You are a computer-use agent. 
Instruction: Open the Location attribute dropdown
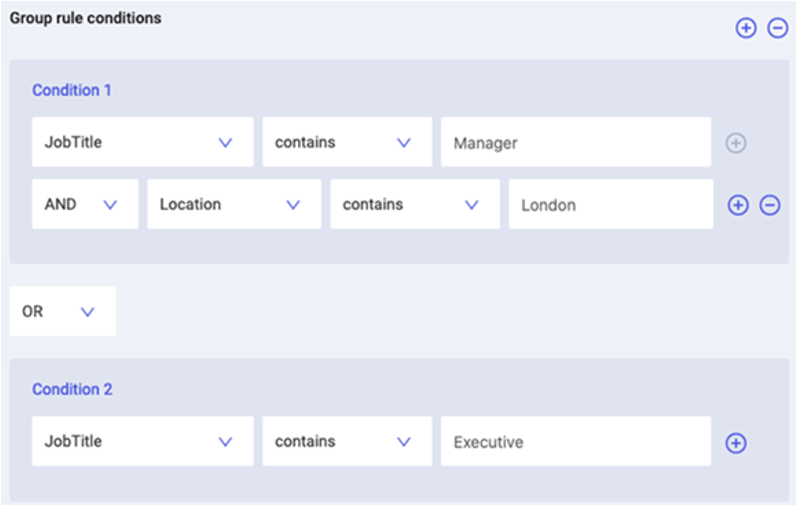234,204
